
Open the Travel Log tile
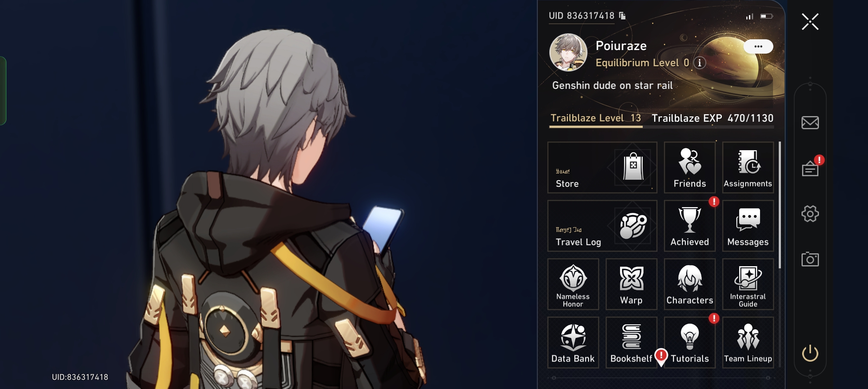pyautogui.click(x=602, y=226)
